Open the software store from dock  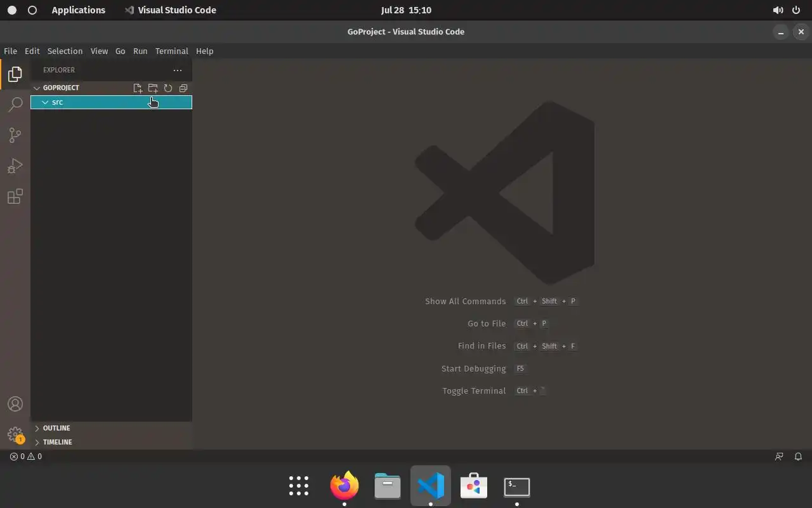click(474, 486)
